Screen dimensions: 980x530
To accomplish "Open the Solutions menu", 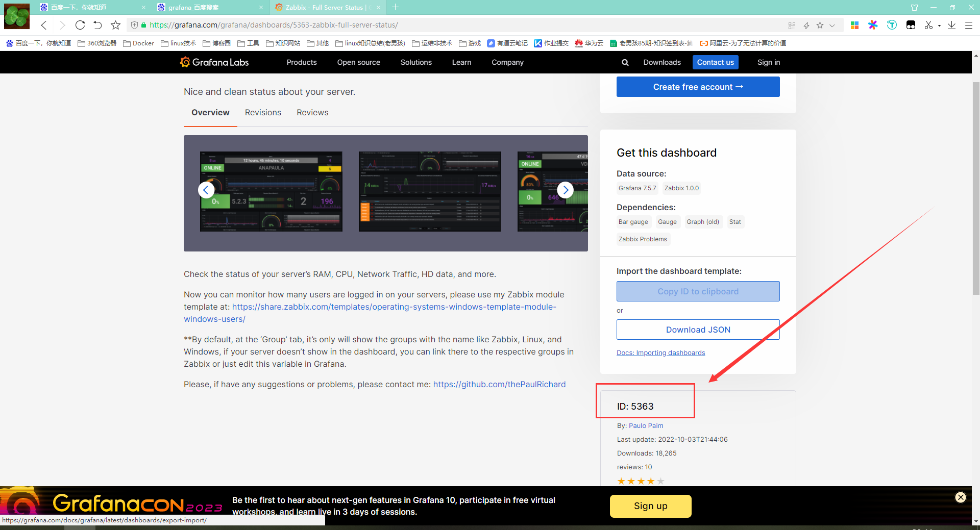I will tap(416, 62).
